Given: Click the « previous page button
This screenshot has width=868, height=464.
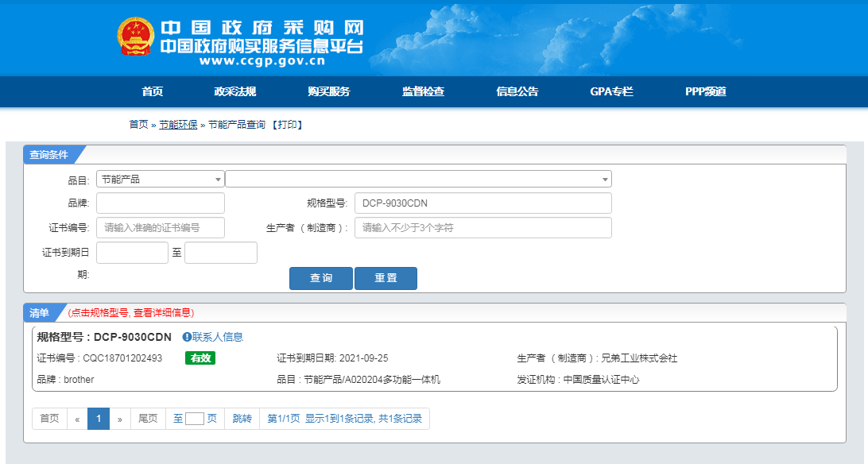Looking at the screenshot, I should click(x=78, y=419).
